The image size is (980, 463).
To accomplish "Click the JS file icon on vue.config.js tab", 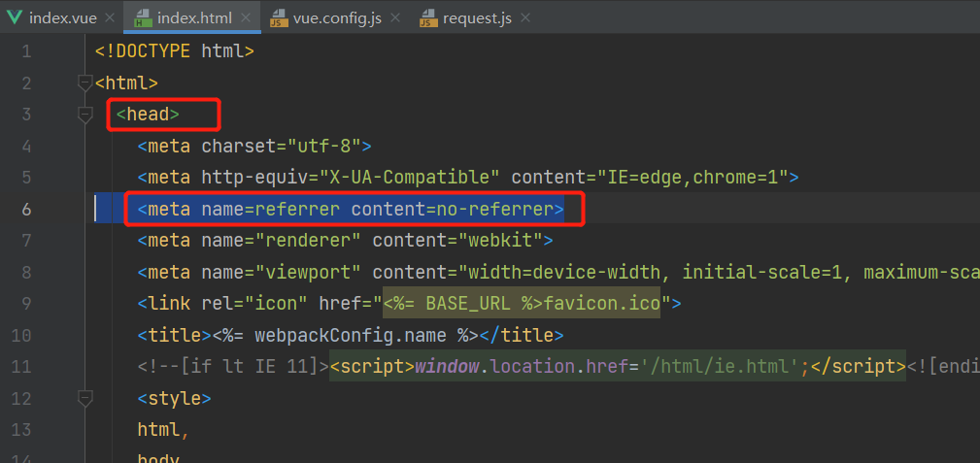I will click(279, 18).
